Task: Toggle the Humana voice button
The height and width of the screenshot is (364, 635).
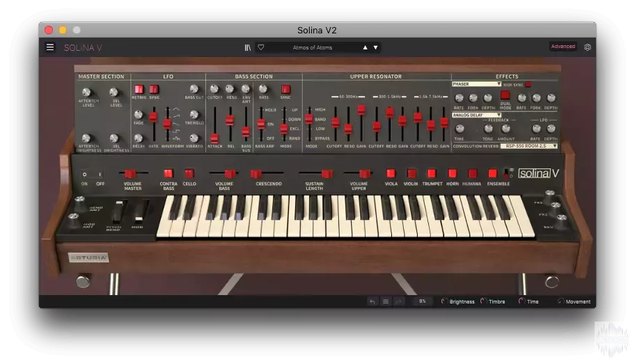Action: (x=472, y=173)
